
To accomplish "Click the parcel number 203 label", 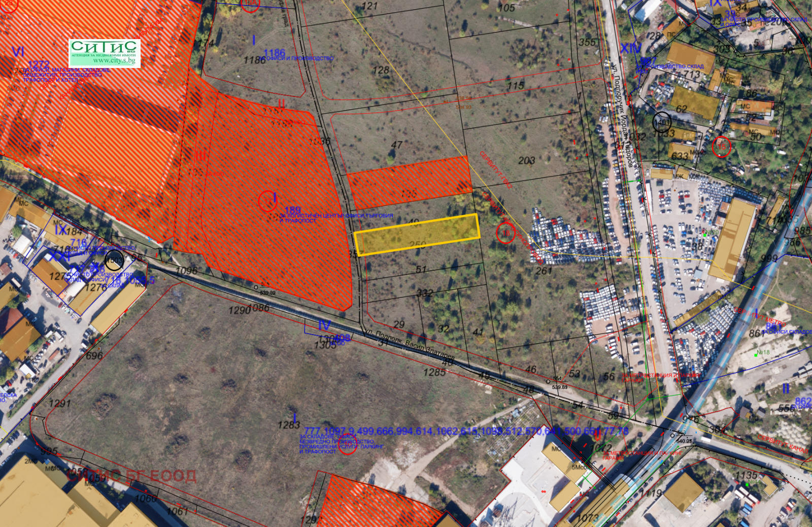I will pos(526,160).
